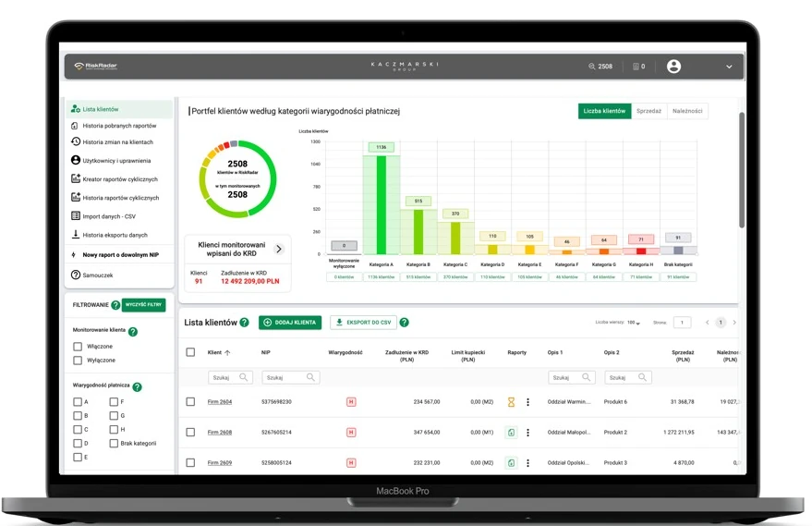
Task: Click help icon beside Eksport do CSV
Action: tap(405, 323)
